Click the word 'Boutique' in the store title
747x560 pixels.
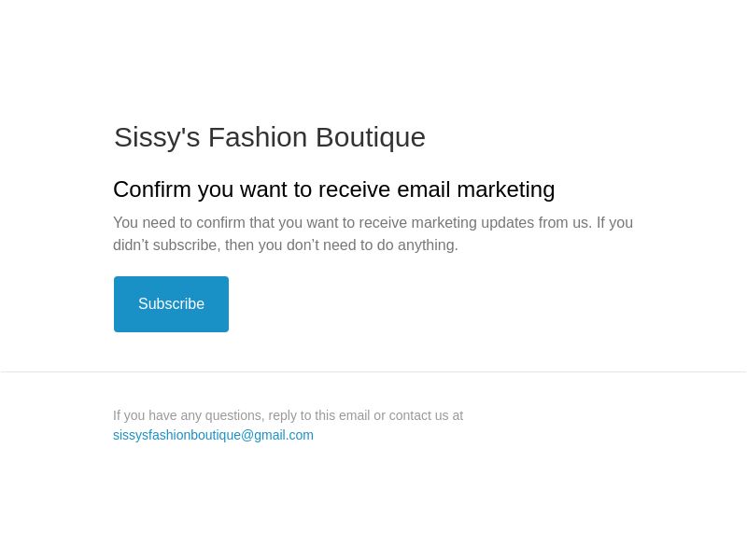click(x=370, y=137)
